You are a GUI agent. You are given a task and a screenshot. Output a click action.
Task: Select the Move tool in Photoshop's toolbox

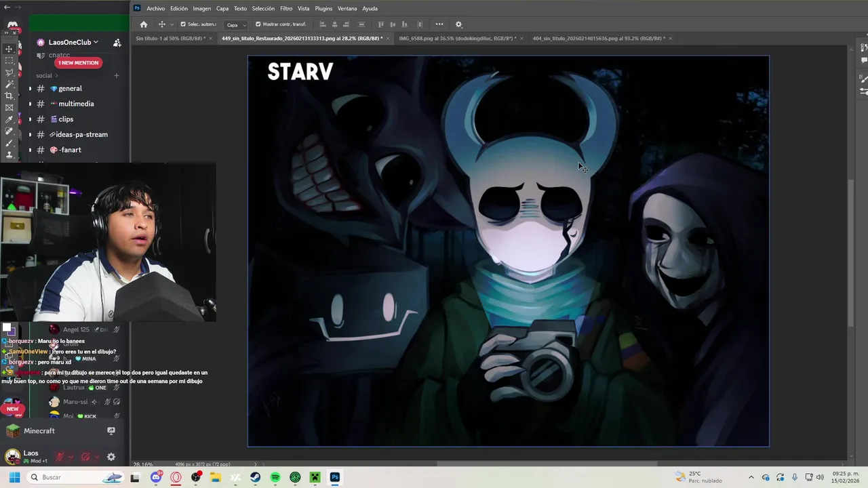[x=9, y=49]
